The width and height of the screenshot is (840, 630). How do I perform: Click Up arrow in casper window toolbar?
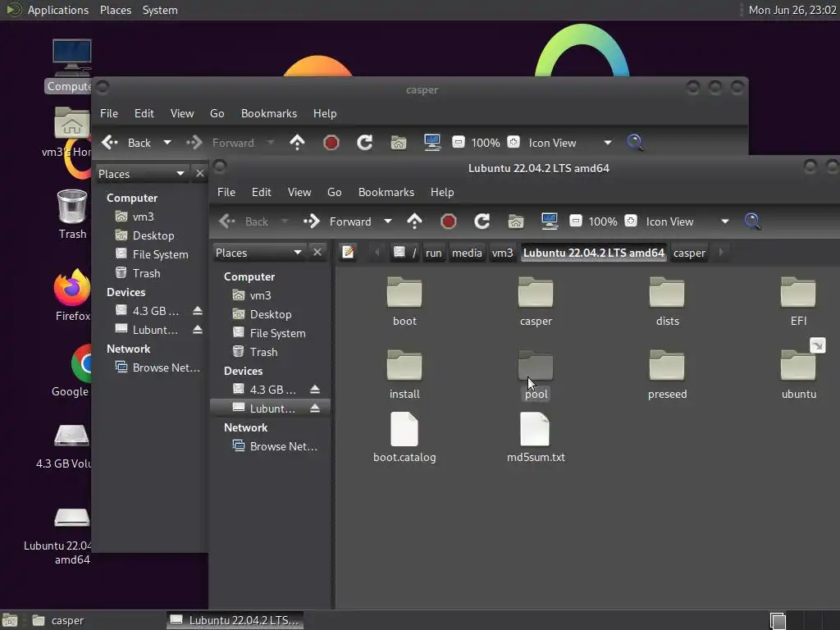coord(297,143)
